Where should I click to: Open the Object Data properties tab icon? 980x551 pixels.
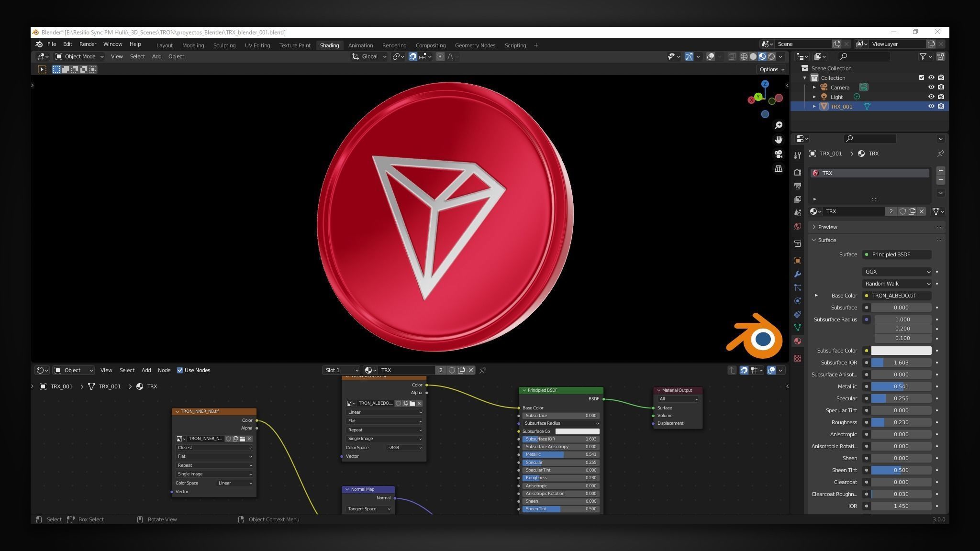tap(797, 328)
